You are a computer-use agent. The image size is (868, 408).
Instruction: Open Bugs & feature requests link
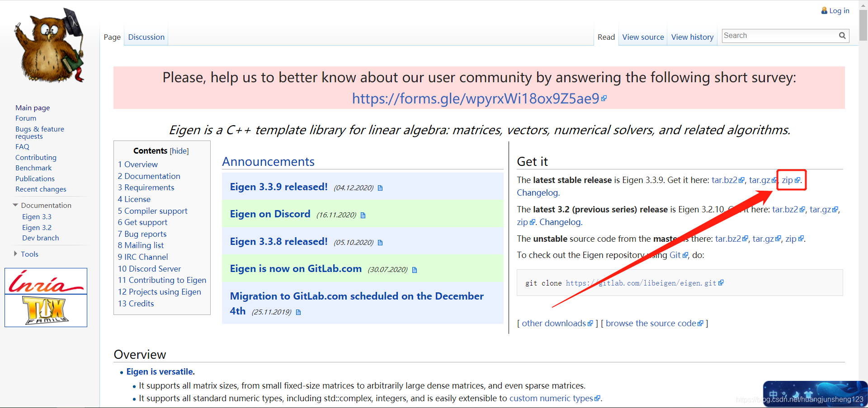coord(40,132)
